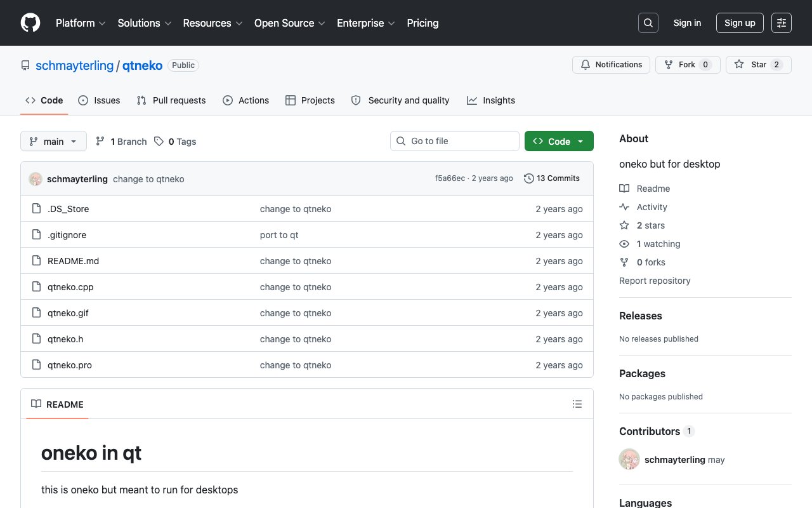
Task: Open the Packages heading link
Action: coord(642,373)
